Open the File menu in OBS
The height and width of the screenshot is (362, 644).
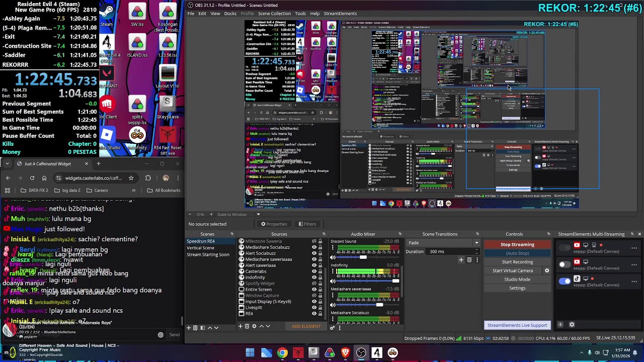(191, 14)
